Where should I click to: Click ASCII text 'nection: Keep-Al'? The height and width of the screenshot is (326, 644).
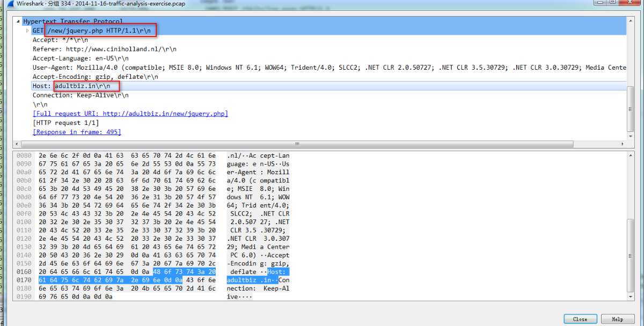click(x=258, y=288)
